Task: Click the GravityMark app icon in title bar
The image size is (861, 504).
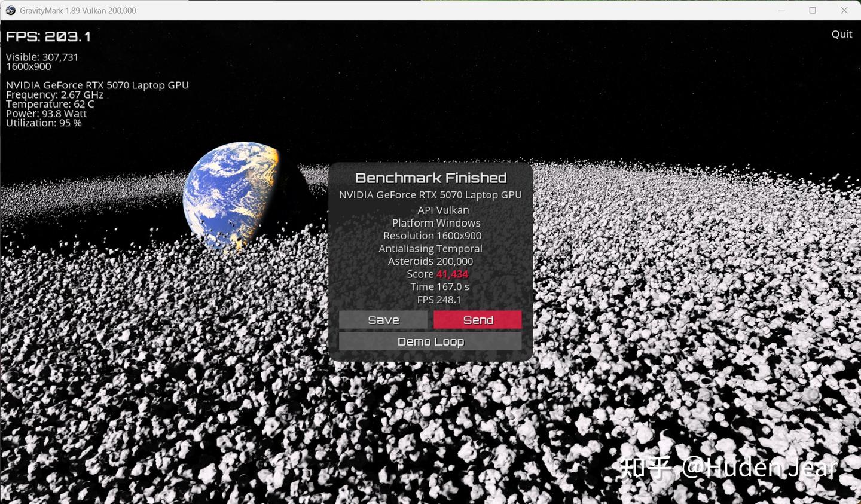Action: pos(10,10)
